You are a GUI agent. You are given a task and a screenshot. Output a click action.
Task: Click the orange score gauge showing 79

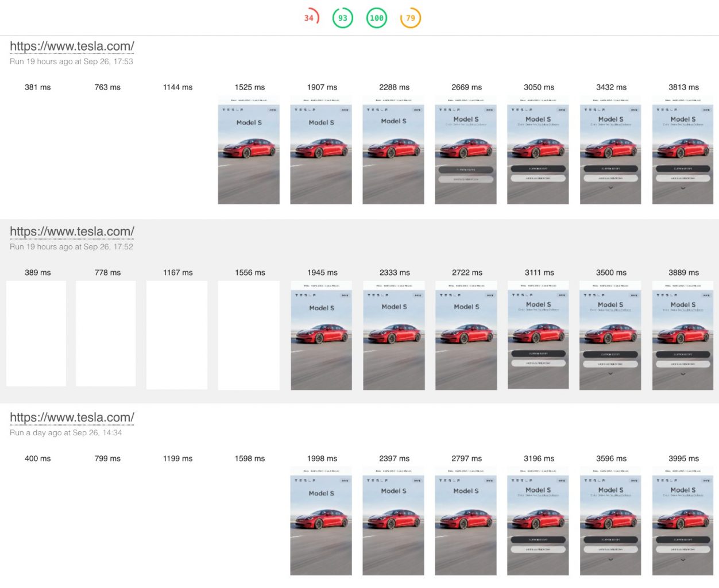point(411,18)
